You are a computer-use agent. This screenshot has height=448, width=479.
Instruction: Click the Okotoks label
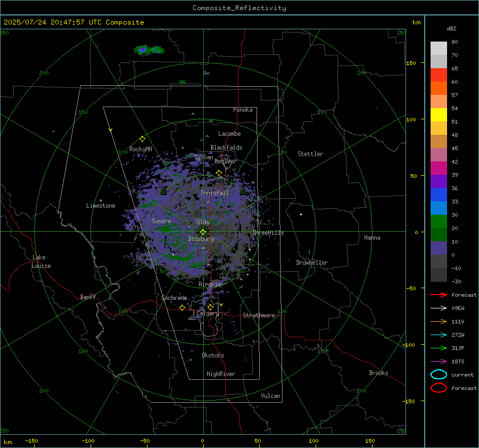click(x=213, y=355)
